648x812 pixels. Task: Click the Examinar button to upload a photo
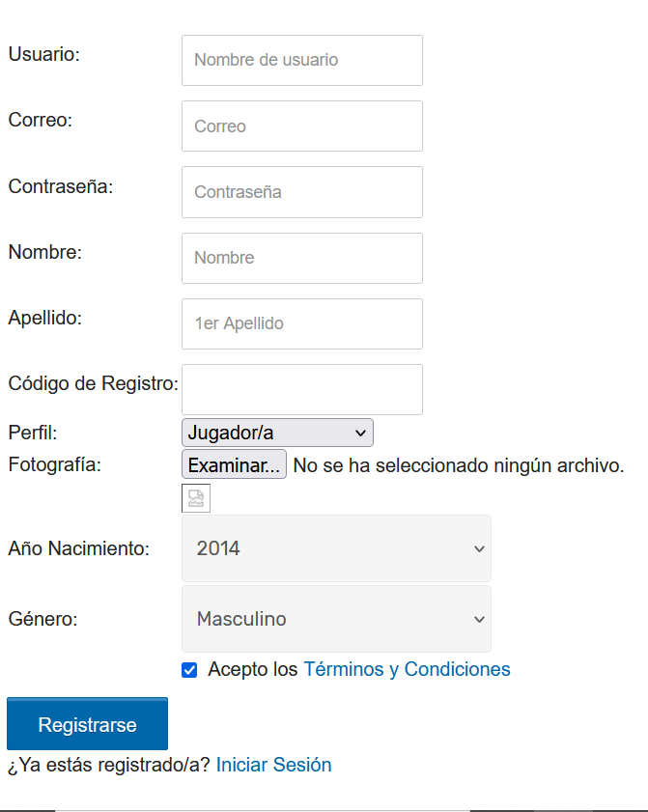(234, 463)
